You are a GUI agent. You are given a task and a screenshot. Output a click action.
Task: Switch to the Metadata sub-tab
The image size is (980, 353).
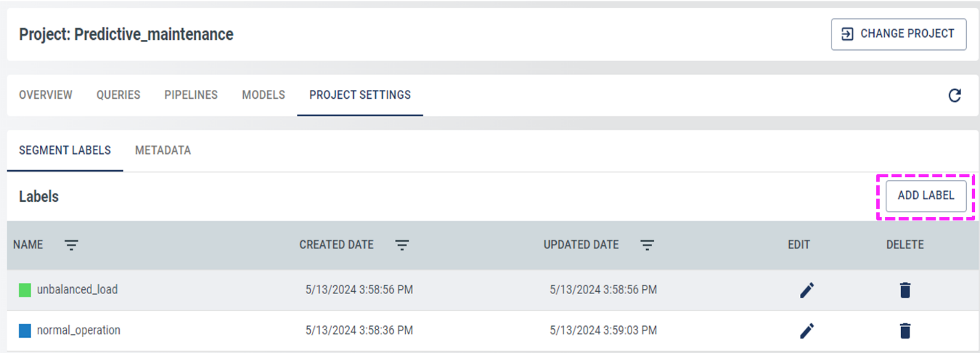163,150
